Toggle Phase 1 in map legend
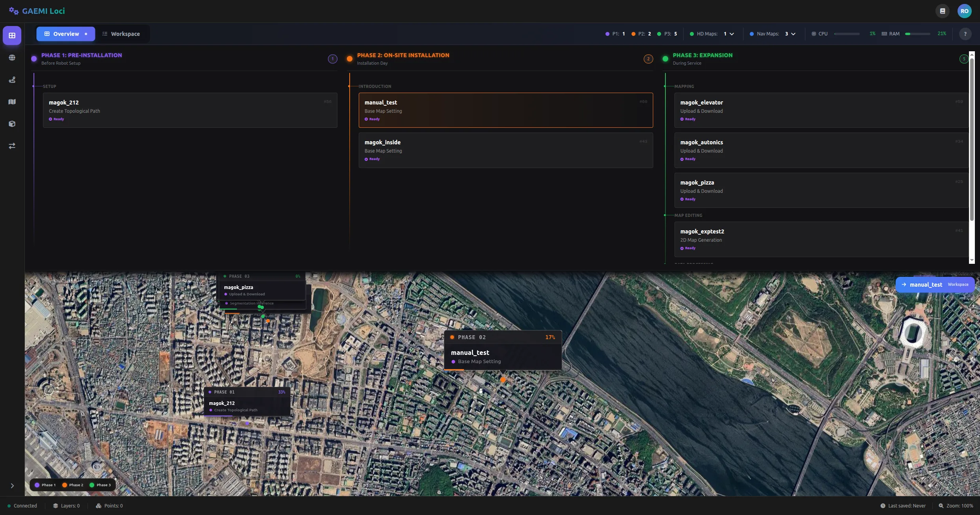The width and height of the screenshot is (980, 515). [x=45, y=485]
